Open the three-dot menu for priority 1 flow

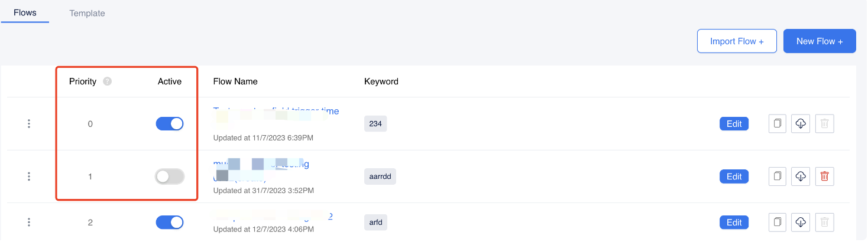[x=28, y=176]
